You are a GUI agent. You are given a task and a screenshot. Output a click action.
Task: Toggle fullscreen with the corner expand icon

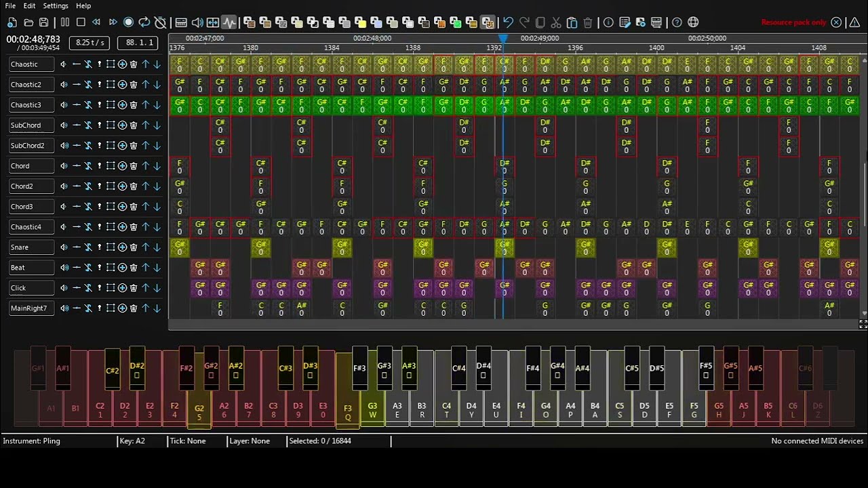tap(863, 325)
